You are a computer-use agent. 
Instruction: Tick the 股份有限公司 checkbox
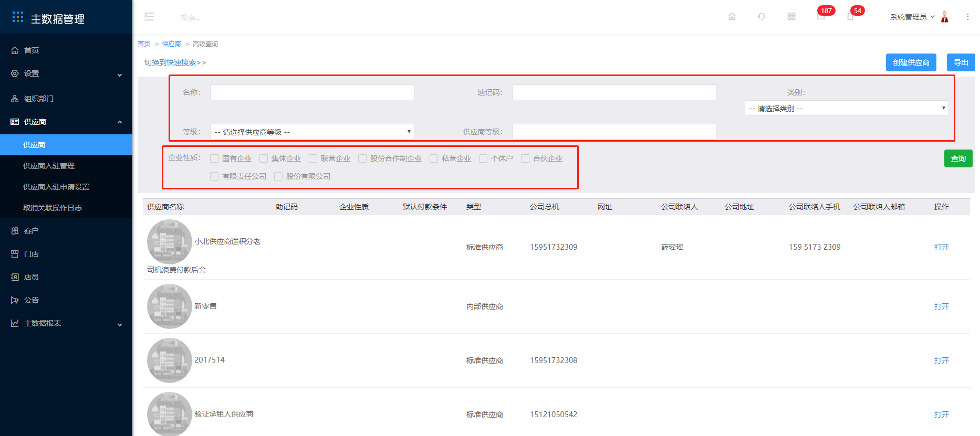point(278,176)
